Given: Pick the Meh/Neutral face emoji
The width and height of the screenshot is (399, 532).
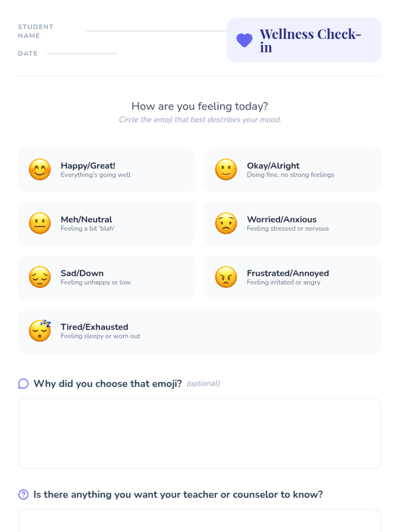Looking at the screenshot, I should (x=40, y=223).
